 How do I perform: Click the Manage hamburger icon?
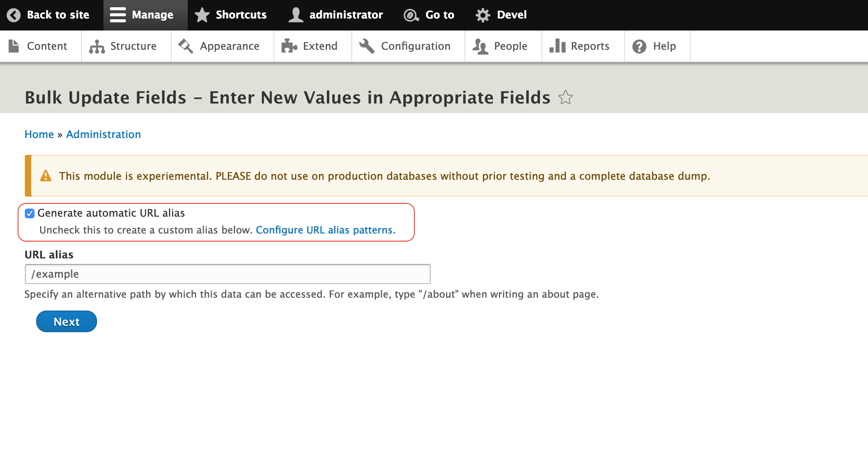tap(118, 15)
